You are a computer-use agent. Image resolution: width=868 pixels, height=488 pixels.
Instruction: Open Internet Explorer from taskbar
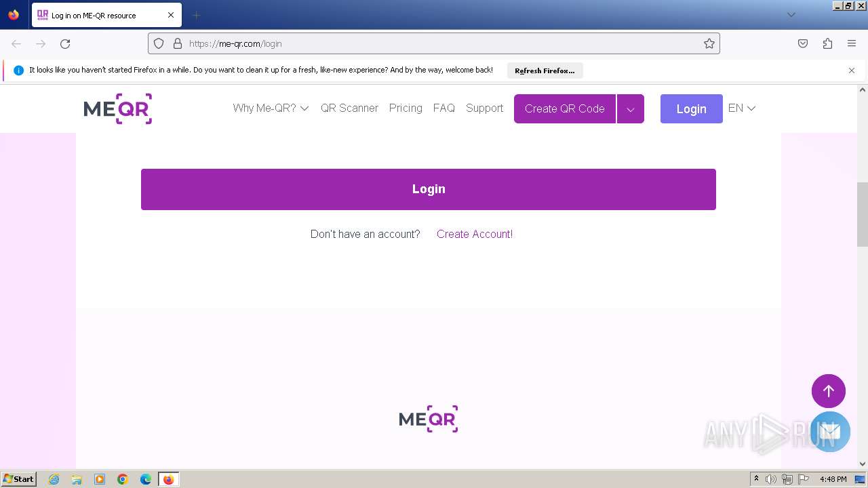tap(54, 479)
